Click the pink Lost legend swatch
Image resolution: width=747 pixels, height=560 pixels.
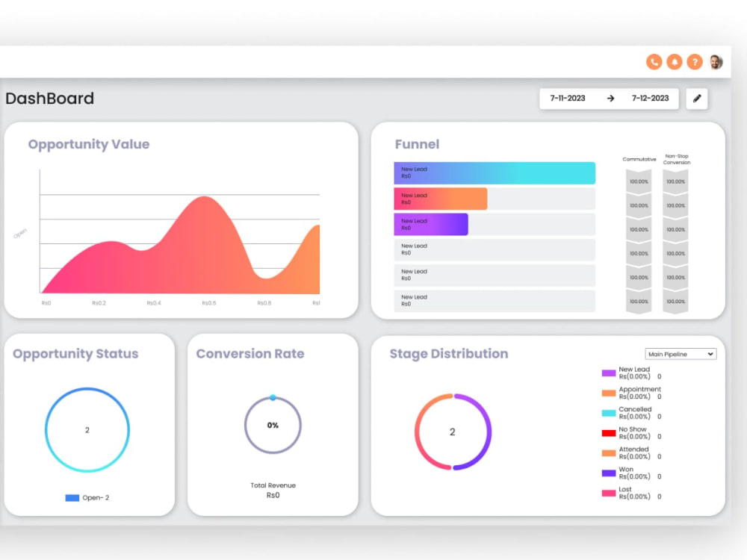coord(609,494)
